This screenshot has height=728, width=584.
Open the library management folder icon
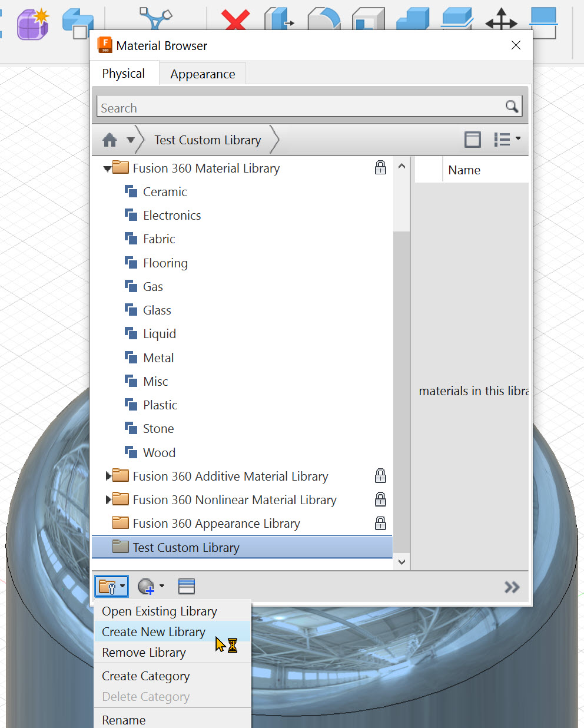(108, 586)
